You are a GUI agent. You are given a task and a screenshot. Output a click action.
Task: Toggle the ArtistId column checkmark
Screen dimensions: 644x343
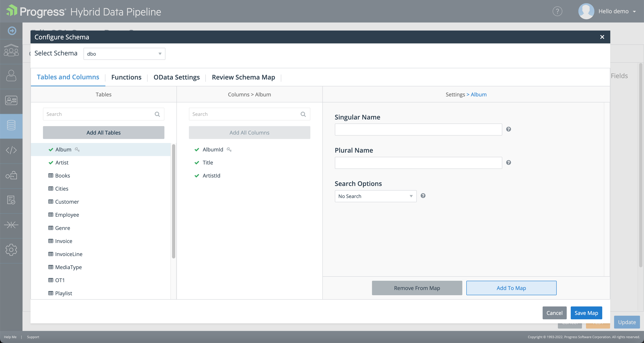tap(197, 176)
